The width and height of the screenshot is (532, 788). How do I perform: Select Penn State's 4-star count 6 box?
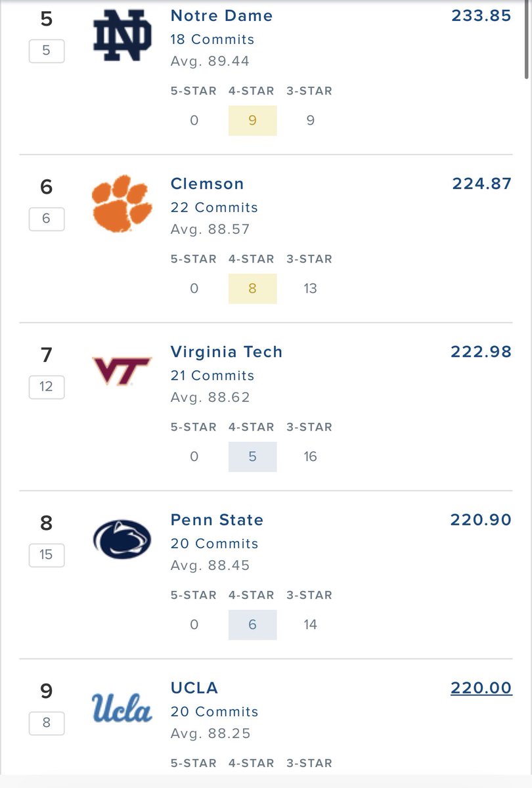pos(253,624)
